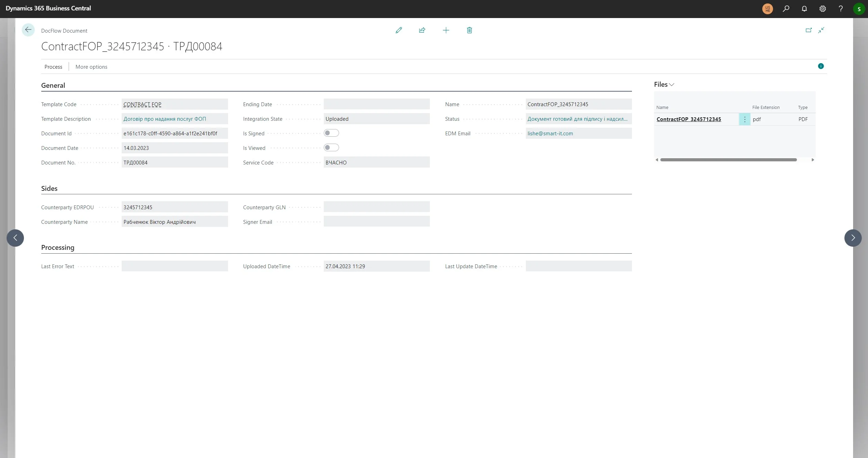Viewport: 868px width, 458px height.
Task: Go back with the left arrow
Action: pyautogui.click(x=28, y=30)
